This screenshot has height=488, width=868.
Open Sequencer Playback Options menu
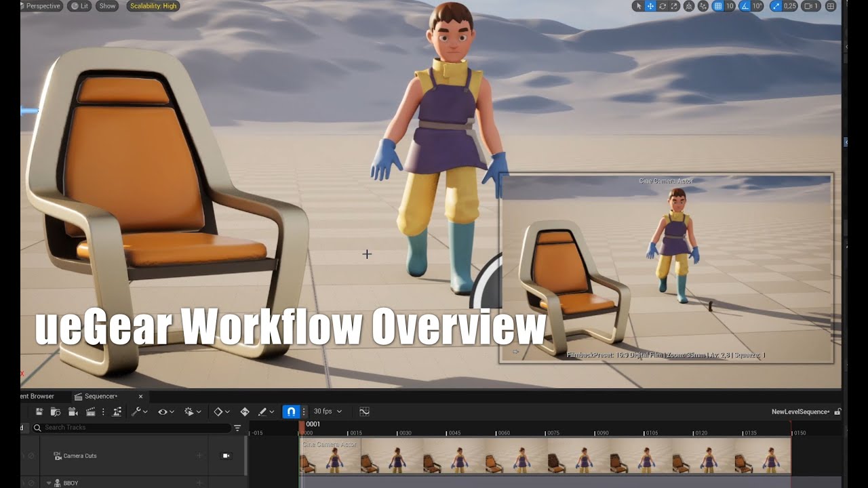tap(193, 411)
